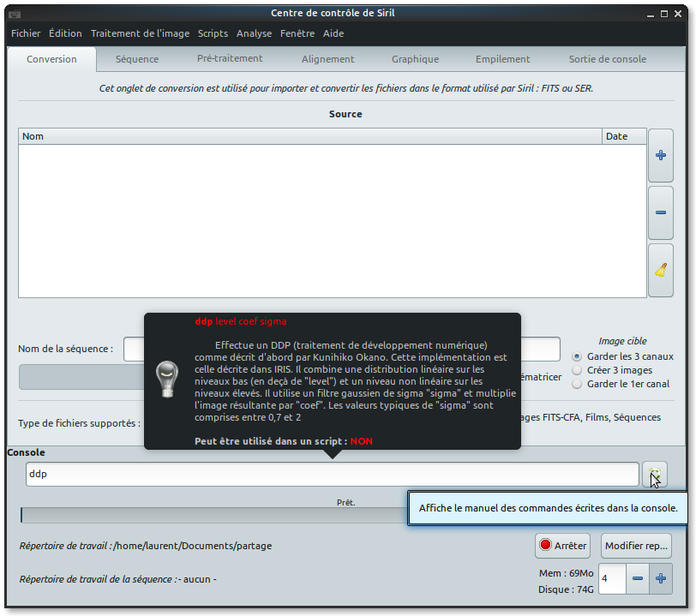The height and width of the screenshot is (616, 696).
Task: Decrease thread count with the minus stepper
Action: point(638,578)
